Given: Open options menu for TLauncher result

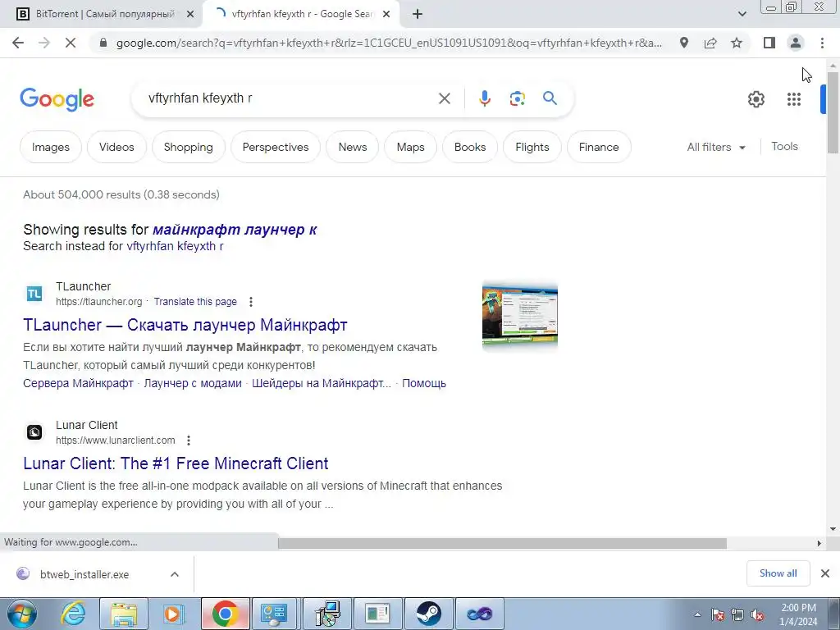Looking at the screenshot, I should pos(251,302).
